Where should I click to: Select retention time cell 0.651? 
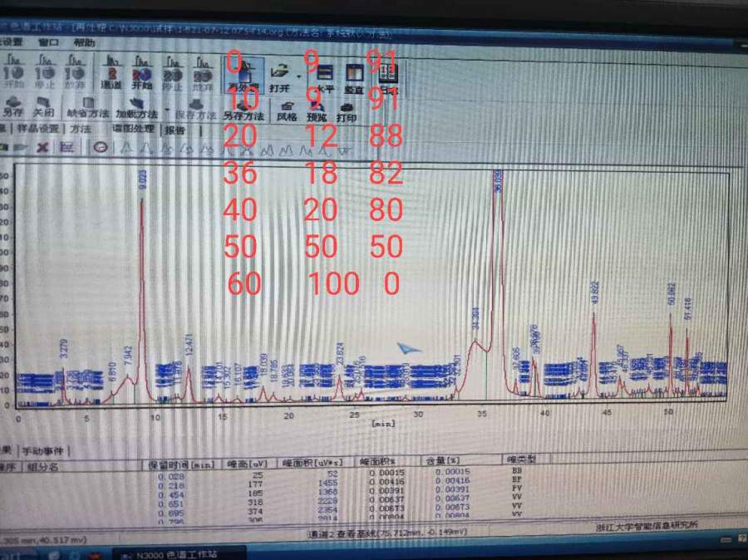tap(171, 504)
